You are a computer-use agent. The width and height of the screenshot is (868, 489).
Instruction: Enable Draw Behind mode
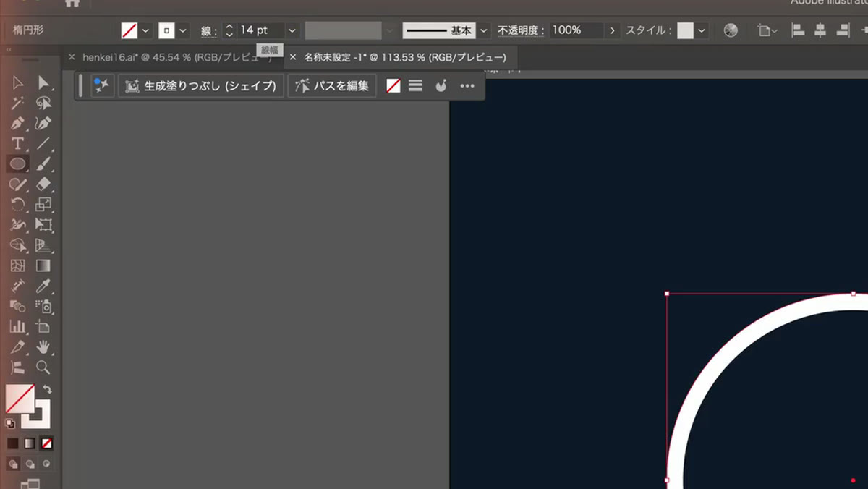pos(30,464)
